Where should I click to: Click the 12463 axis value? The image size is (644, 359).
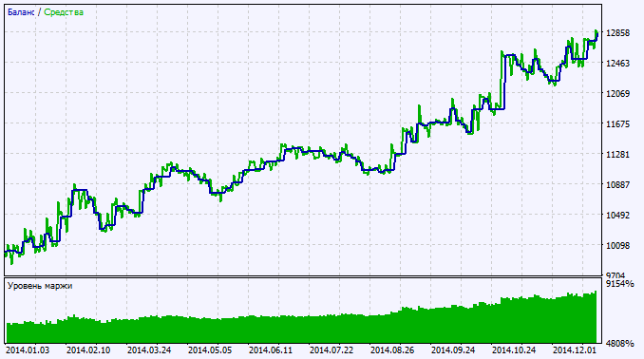point(617,64)
